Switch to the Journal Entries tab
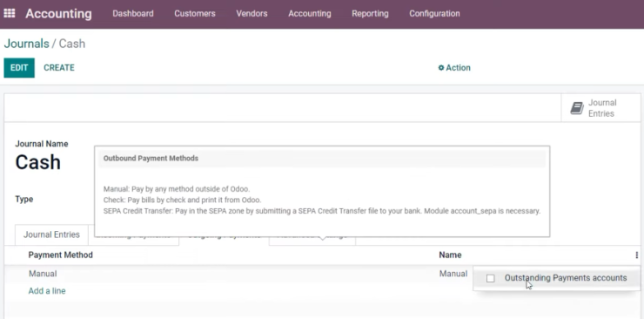The height and width of the screenshot is (319, 644). pyautogui.click(x=51, y=234)
